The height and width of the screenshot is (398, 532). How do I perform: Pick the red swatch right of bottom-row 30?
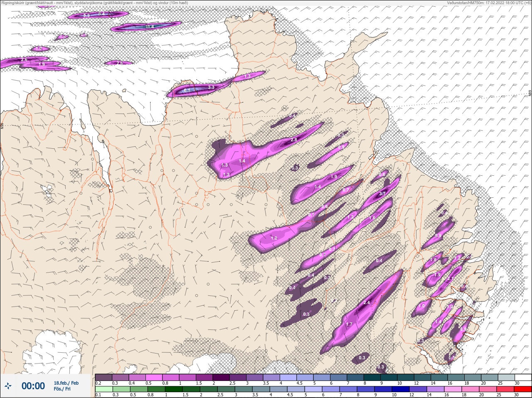[x=522, y=389]
